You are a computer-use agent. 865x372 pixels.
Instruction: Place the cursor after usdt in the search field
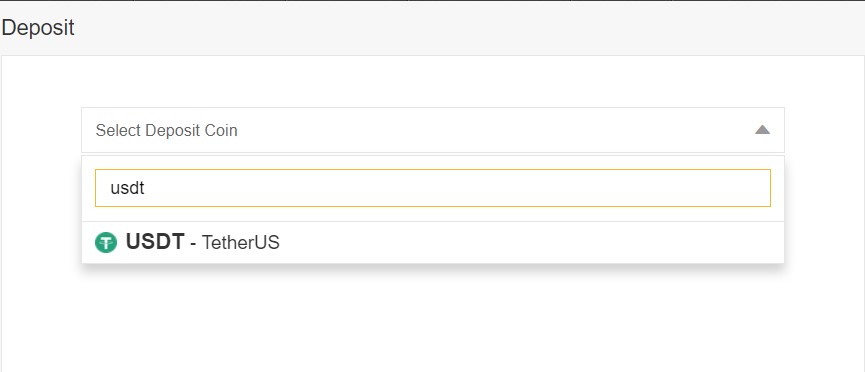coord(146,188)
